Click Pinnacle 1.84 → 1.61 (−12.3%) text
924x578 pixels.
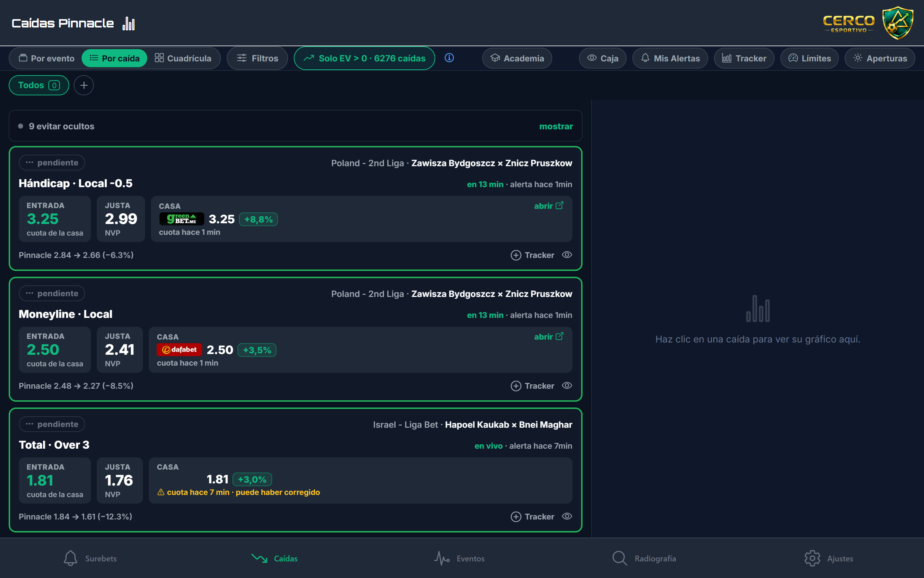(x=75, y=517)
